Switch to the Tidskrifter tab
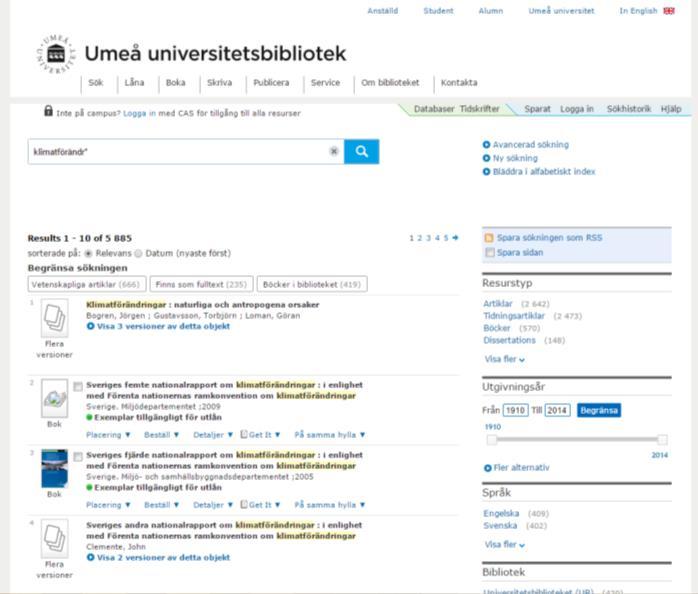The width and height of the screenshot is (698, 594). click(x=479, y=109)
